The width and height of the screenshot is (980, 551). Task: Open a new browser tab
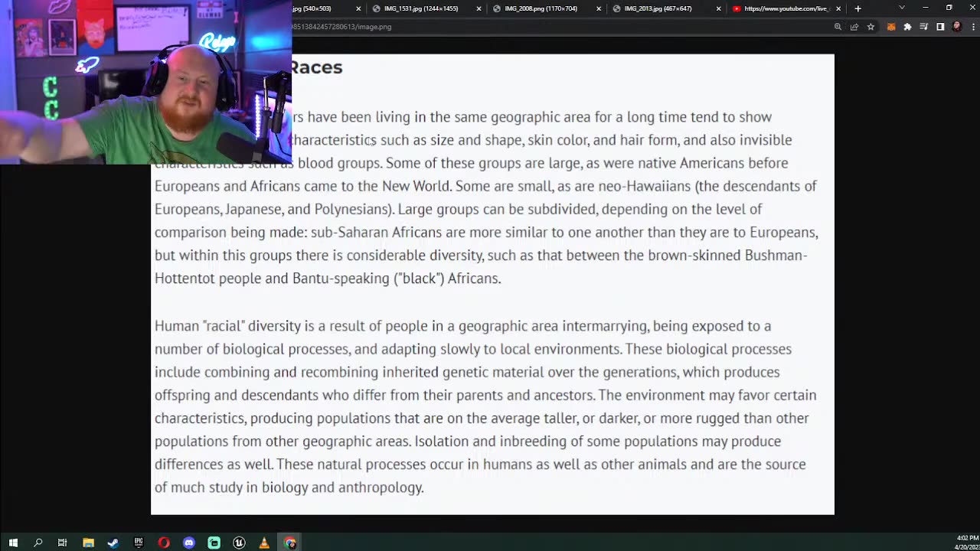pos(857,8)
